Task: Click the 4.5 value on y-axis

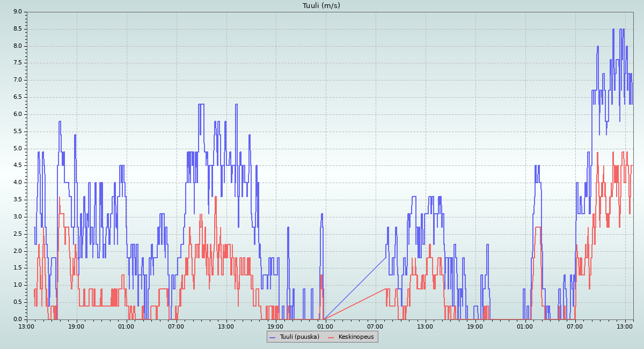Action: tap(17, 165)
